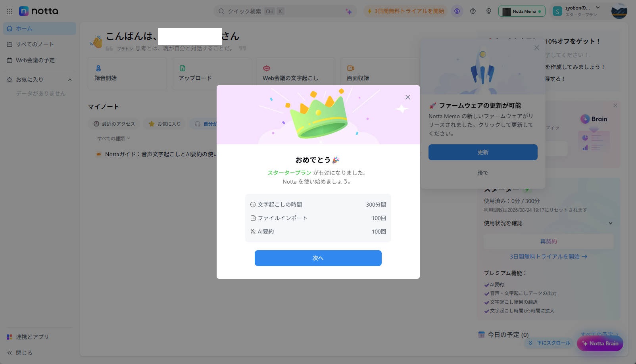Open the coin credits icon
This screenshot has width=636, height=364.
pyautogui.click(x=457, y=11)
